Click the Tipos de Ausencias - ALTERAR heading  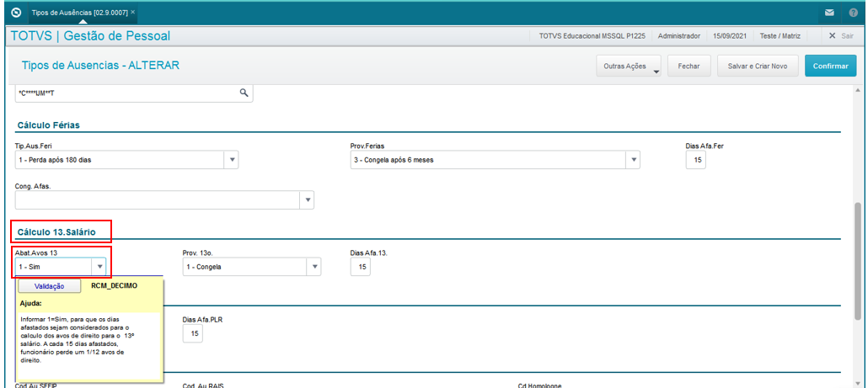(100, 65)
